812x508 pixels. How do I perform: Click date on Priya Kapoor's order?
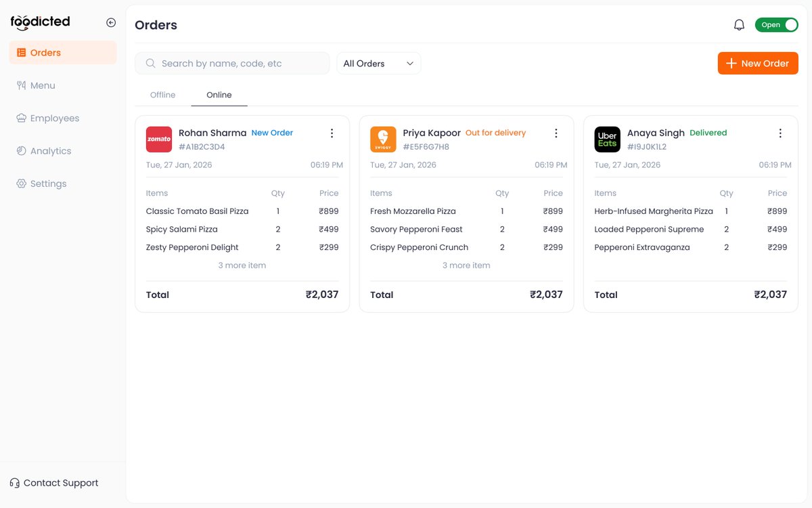coord(403,165)
